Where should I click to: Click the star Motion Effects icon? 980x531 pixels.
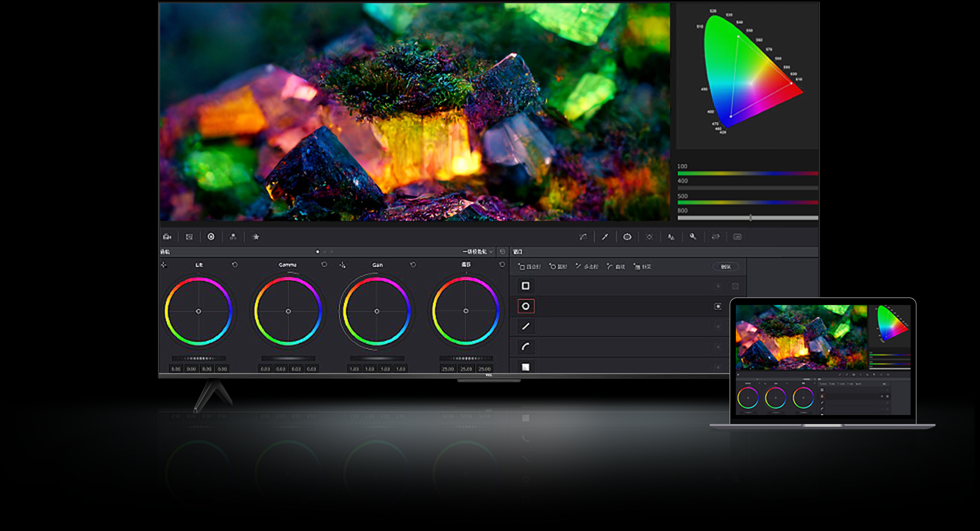coord(256,237)
